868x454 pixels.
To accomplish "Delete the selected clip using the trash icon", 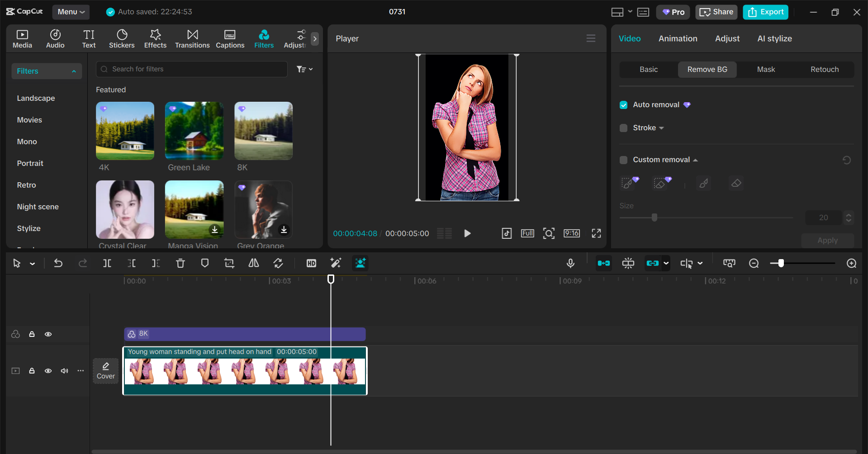I will click(180, 263).
